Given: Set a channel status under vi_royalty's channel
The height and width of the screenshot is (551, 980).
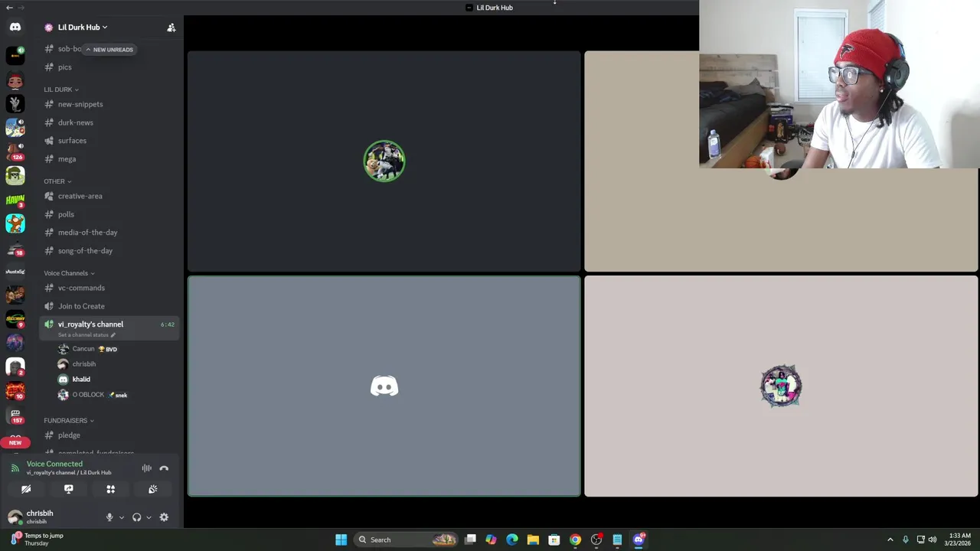Looking at the screenshot, I should pos(87,335).
